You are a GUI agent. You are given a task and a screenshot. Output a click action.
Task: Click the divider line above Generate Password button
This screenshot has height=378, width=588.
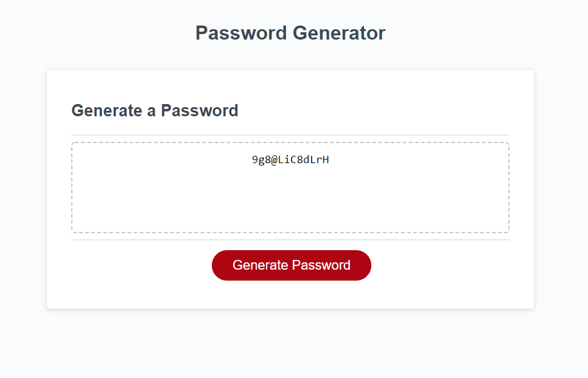pos(290,240)
